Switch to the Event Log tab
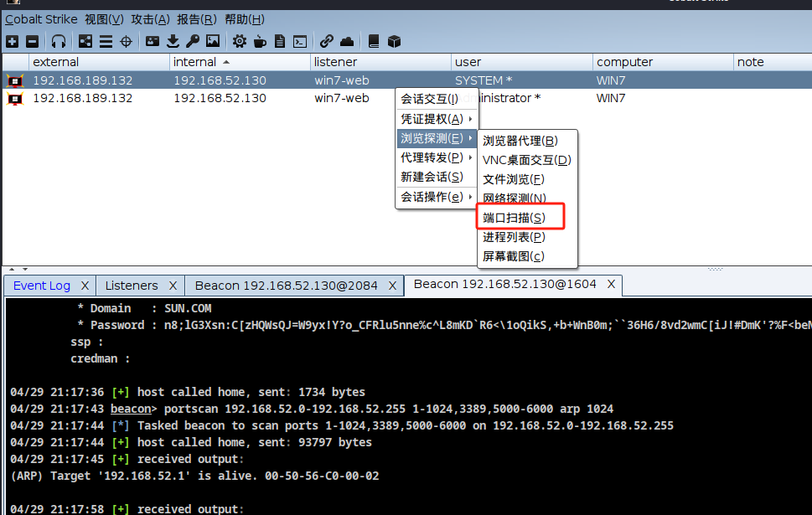Viewport: 812px width, 515px height. tap(41, 286)
